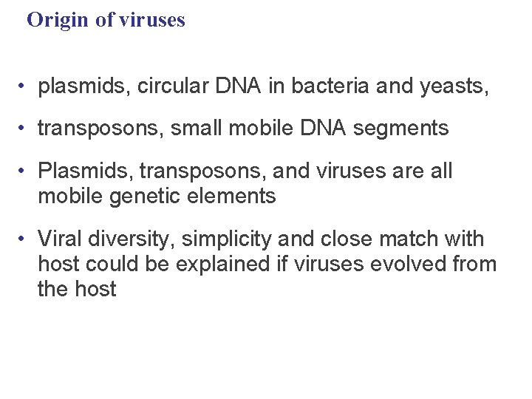The image size is (532, 399).
Task: Click the words 'the host' on the last line
Action: click(x=77, y=289)
